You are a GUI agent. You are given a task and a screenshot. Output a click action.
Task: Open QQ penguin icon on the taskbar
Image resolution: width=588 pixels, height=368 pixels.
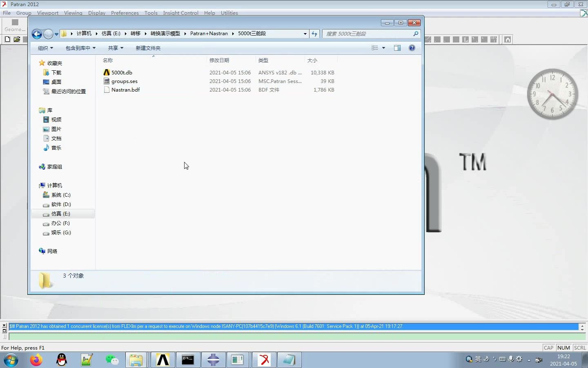[62, 360]
